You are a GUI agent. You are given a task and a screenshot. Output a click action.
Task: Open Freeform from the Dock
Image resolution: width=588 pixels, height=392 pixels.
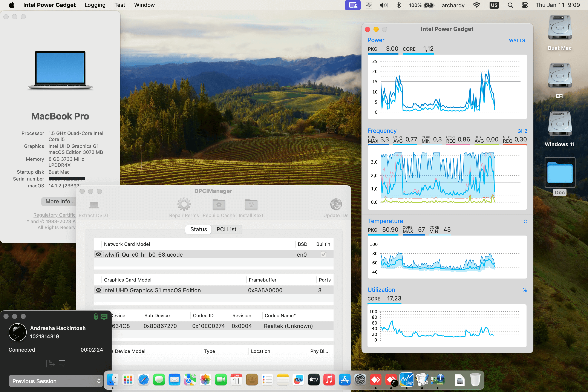coord(298,380)
